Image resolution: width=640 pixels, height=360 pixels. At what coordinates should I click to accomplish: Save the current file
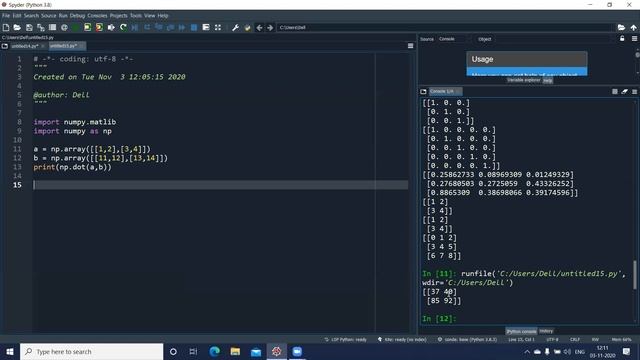29,27
